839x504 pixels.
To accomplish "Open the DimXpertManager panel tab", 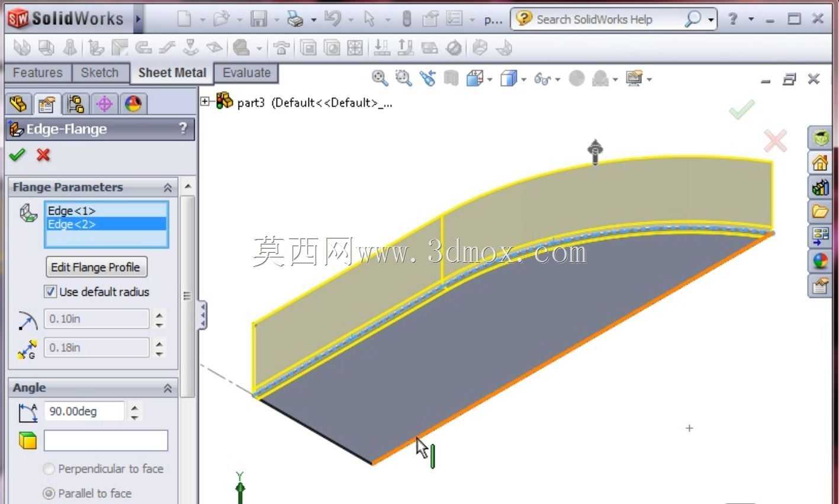I will (104, 104).
